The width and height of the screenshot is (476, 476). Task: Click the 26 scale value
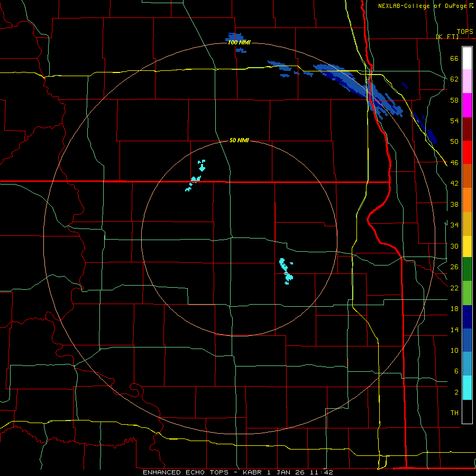(x=454, y=267)
